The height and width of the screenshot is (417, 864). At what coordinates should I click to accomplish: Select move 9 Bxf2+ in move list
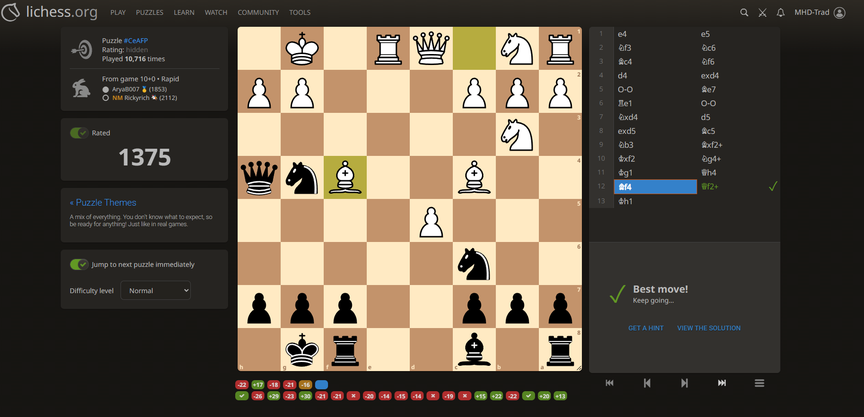coord(738,145)
